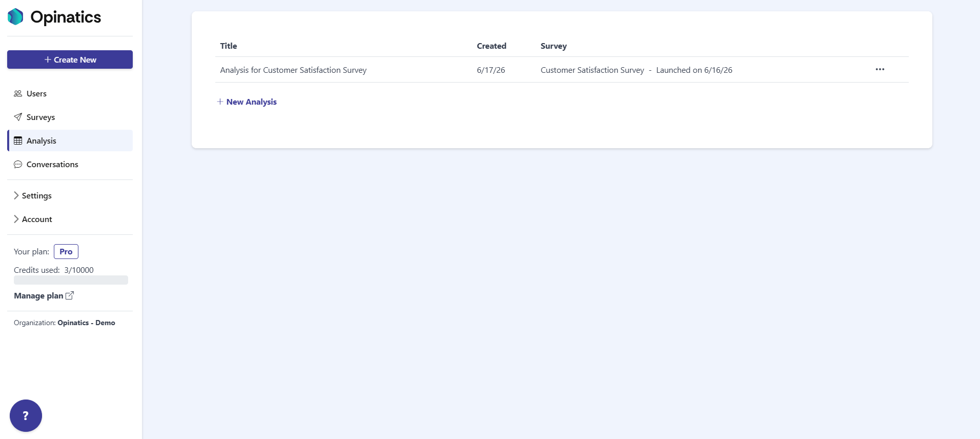Click the Account label in the sidebar

click(x=37, y=219)
